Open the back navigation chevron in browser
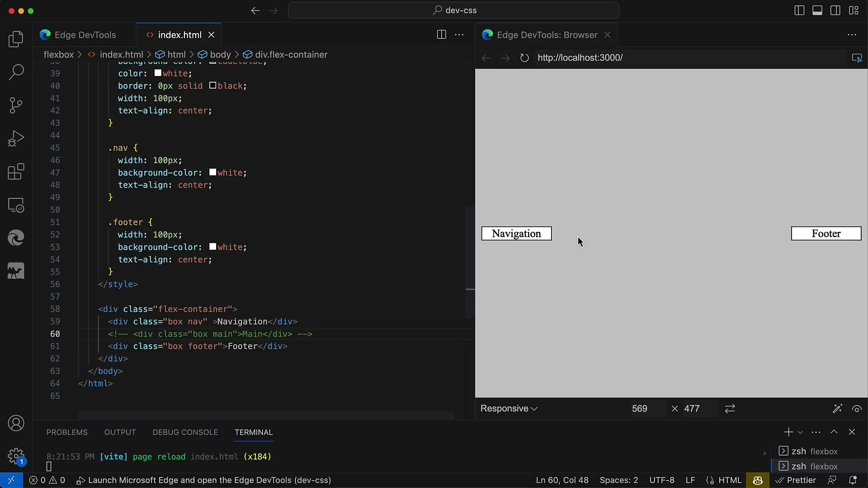The width and height of the screenshot is (868, 488). click(x=486, y=58)
